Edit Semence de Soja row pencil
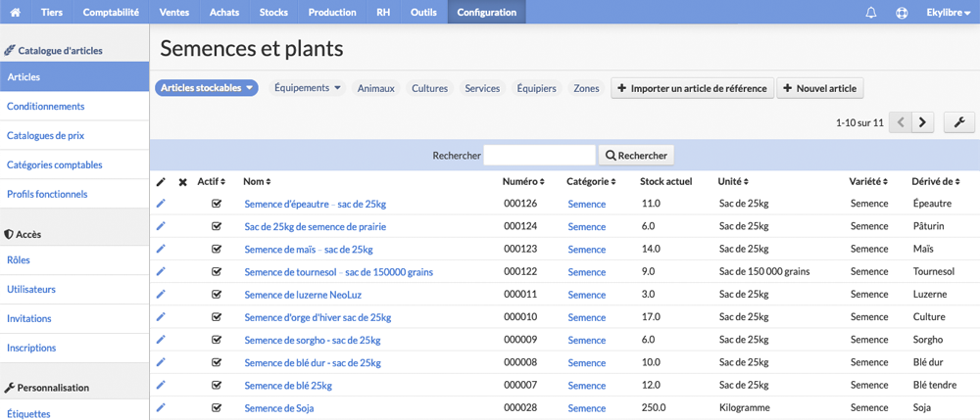 tap(161, 407)
